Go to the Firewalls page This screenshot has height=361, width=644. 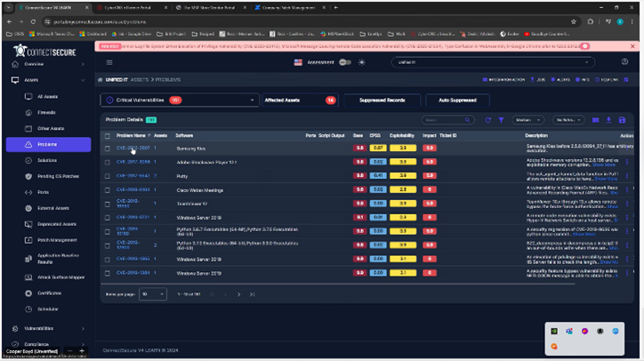[x=46, y=113]
